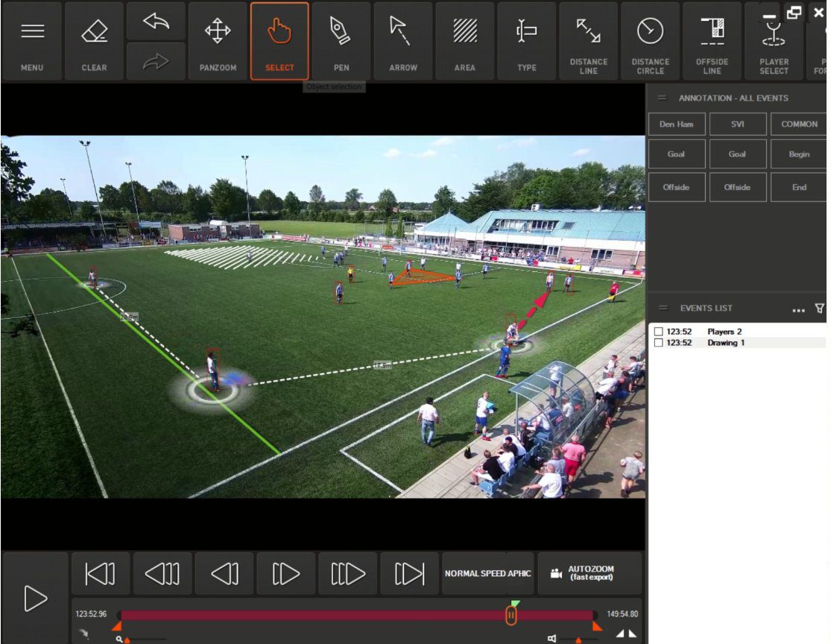Restore down the application window
Image resolution: width=831 pixels, height=644 pixels.
(x=794, y=13)
